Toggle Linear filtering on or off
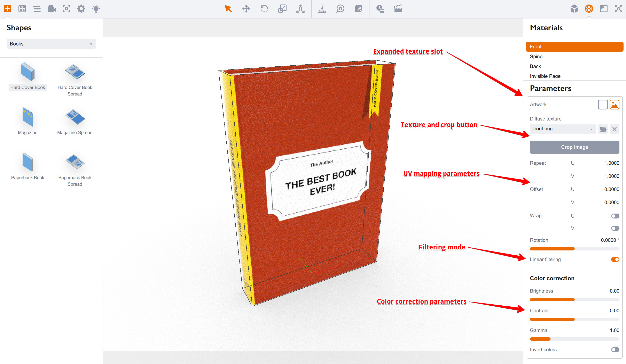The image size is (626, 364). (x=615, y=259)
